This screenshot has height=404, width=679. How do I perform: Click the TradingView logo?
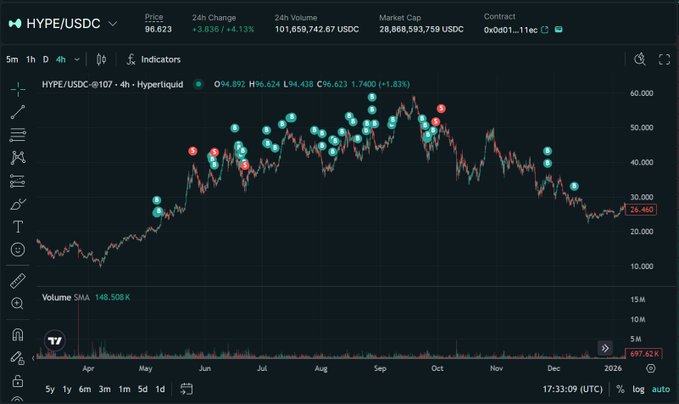pos(55,341)
